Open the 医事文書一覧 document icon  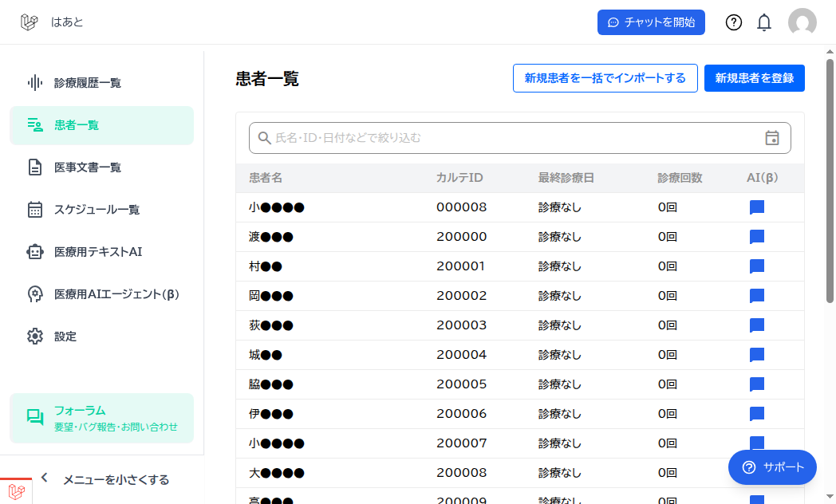[34, 167]
